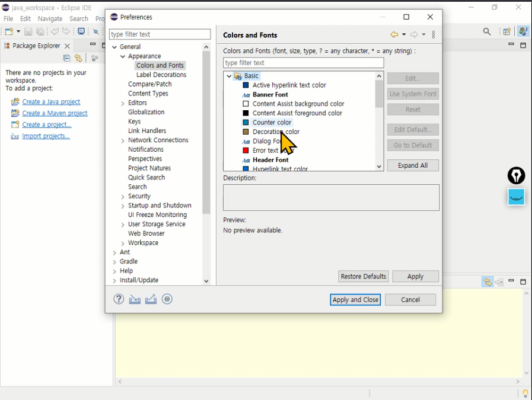Click the color list scrollbar down arrow

click(x=379, y=167)
